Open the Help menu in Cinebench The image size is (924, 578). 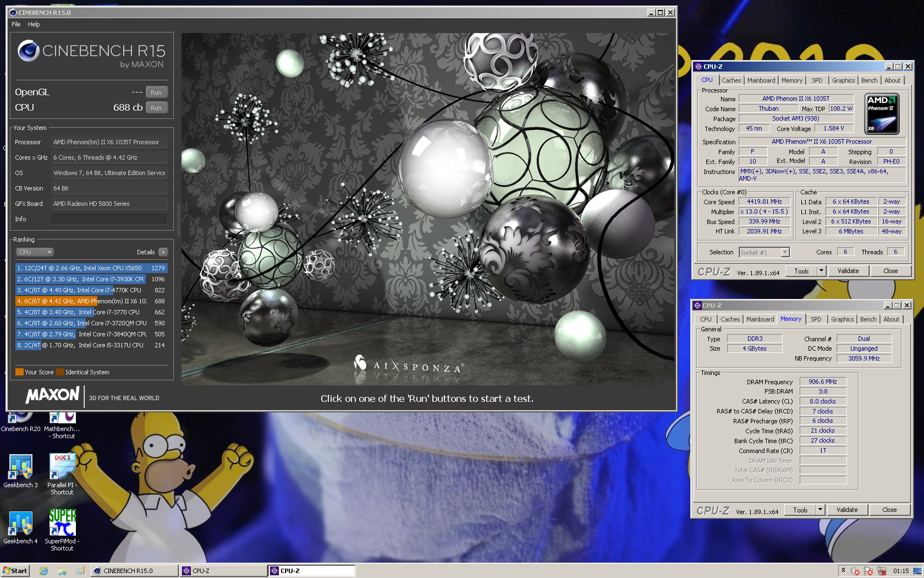pyautogui.click(x=34, y=24)
